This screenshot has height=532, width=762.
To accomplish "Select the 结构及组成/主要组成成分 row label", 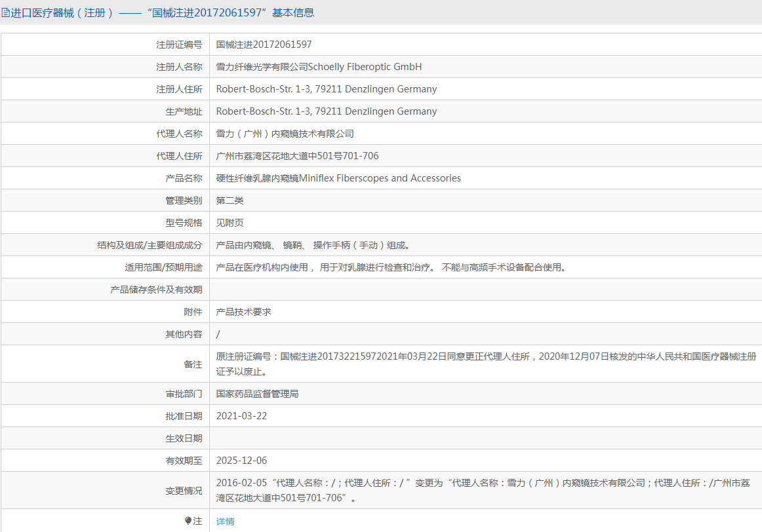I will pos(150,246).
